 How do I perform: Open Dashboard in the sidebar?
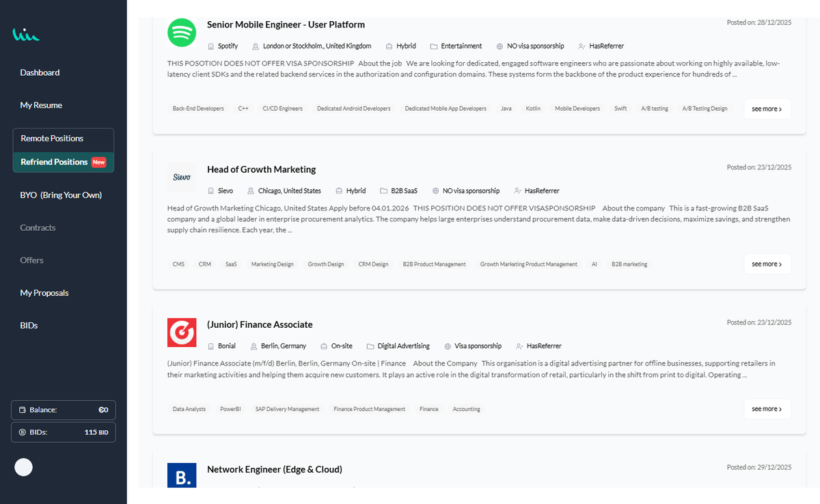[x=40, y=72]
